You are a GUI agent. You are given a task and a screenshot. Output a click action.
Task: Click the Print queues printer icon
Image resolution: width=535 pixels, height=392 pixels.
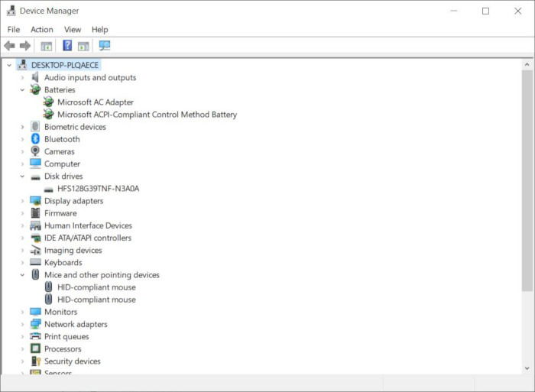(35, 336)
